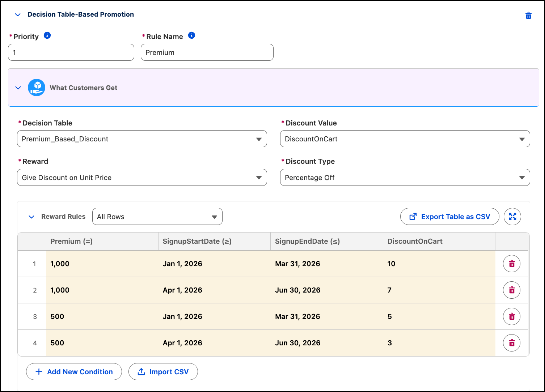Remove reward rule row 4
545x392 pixels.
(x=512, y=343)
